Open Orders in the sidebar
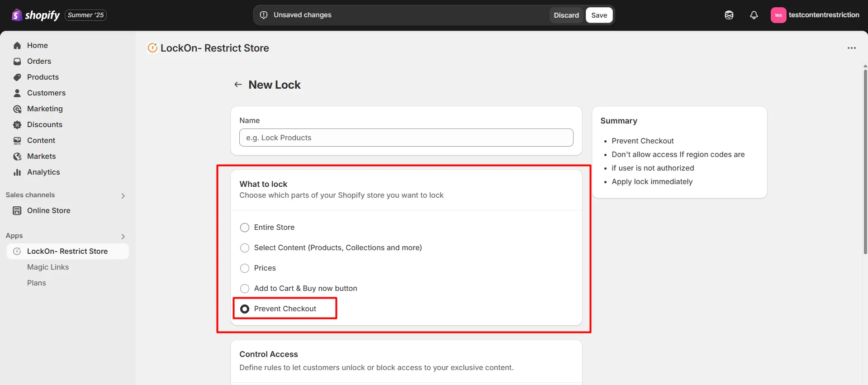 pyautogui.click(x=68, y=61)
